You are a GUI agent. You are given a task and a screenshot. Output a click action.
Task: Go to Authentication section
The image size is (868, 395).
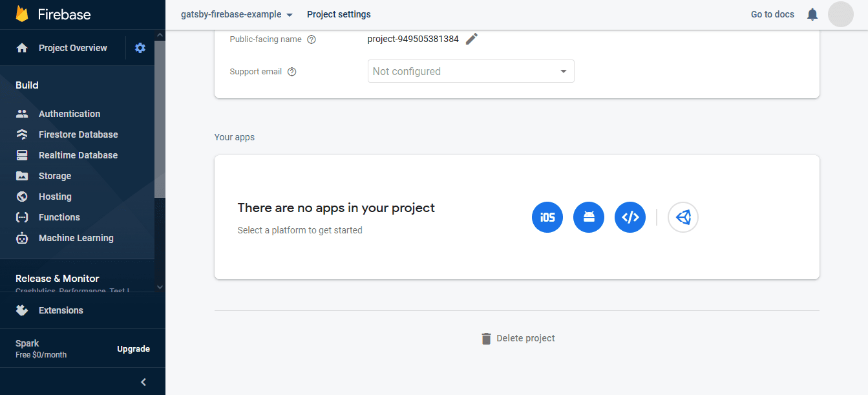click(70, 114)
